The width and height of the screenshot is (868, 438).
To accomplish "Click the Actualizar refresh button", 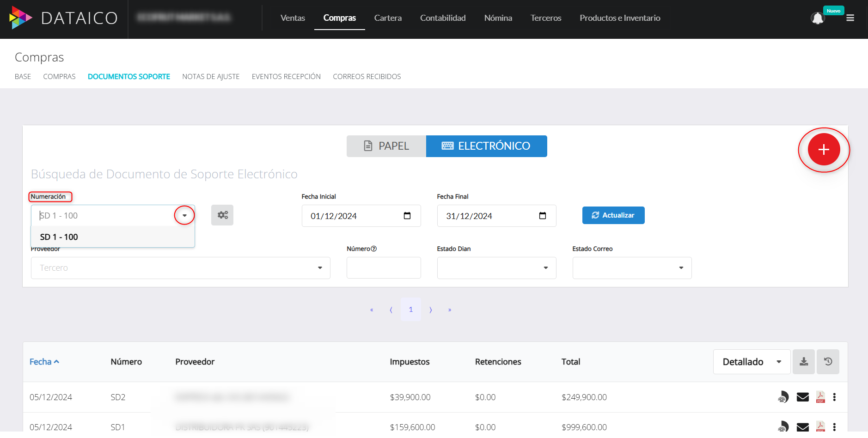I will (x=613, y=215).
